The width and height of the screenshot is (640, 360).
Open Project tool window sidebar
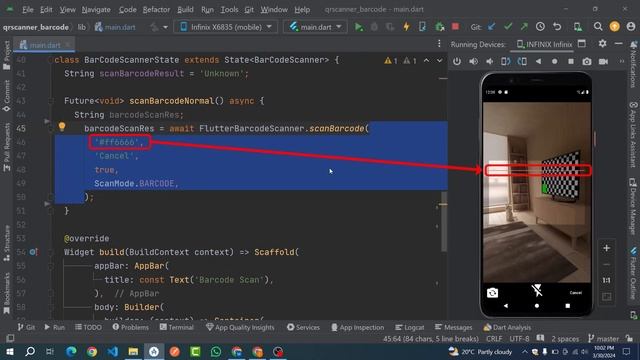[7, 55]
